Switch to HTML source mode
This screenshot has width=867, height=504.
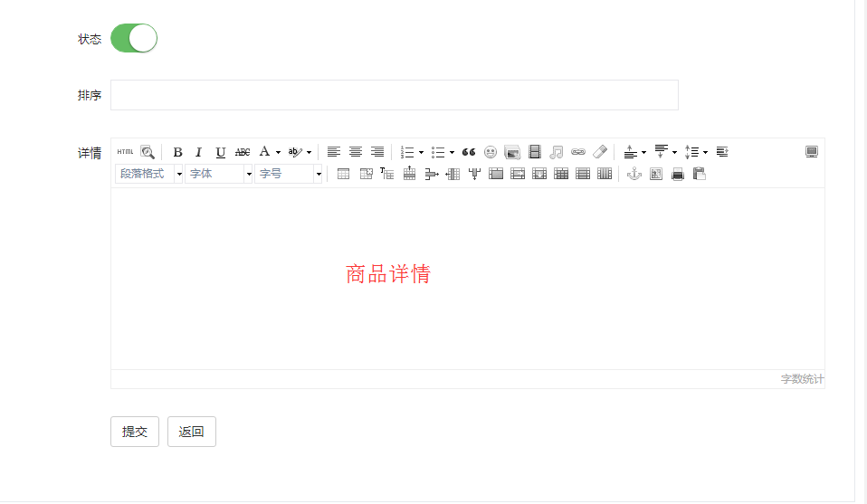pyautogui.click(x=125, y=152)
